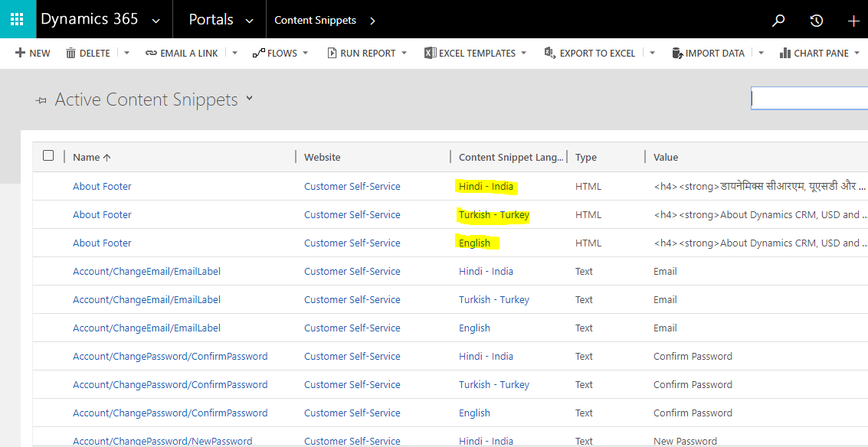Open the first About Footer record
868x447 pixels.
(102, 185)
